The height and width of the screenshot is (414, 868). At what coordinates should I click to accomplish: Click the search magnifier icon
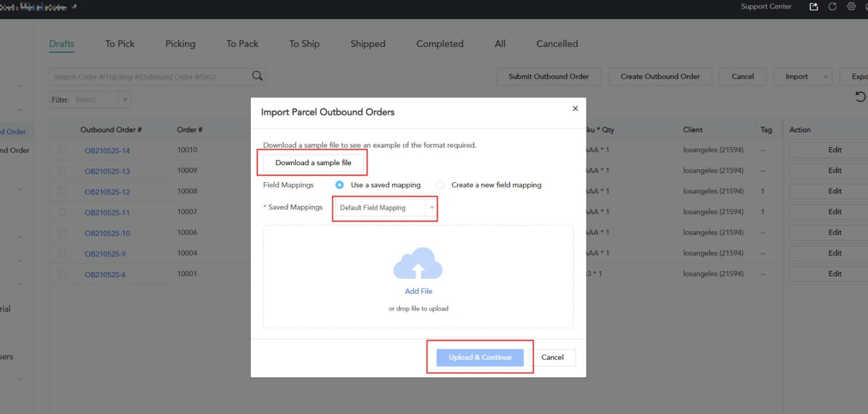tap(257, 75)
